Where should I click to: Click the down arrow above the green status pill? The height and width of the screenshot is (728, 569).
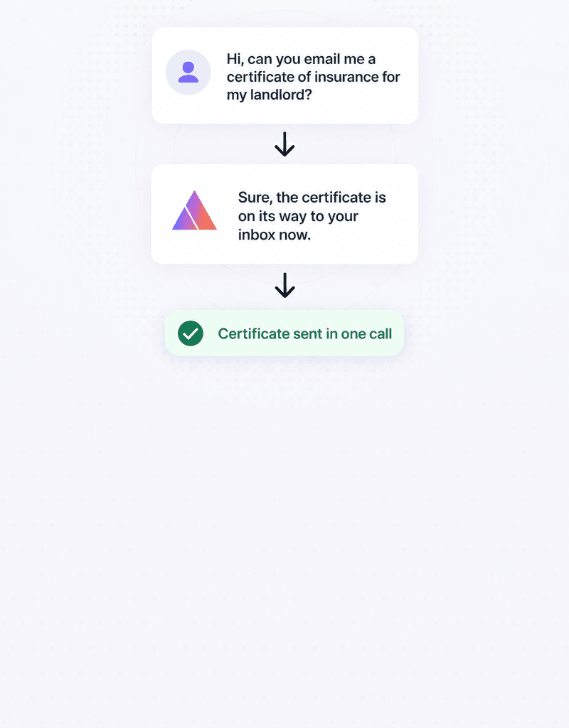click(284, 285)
